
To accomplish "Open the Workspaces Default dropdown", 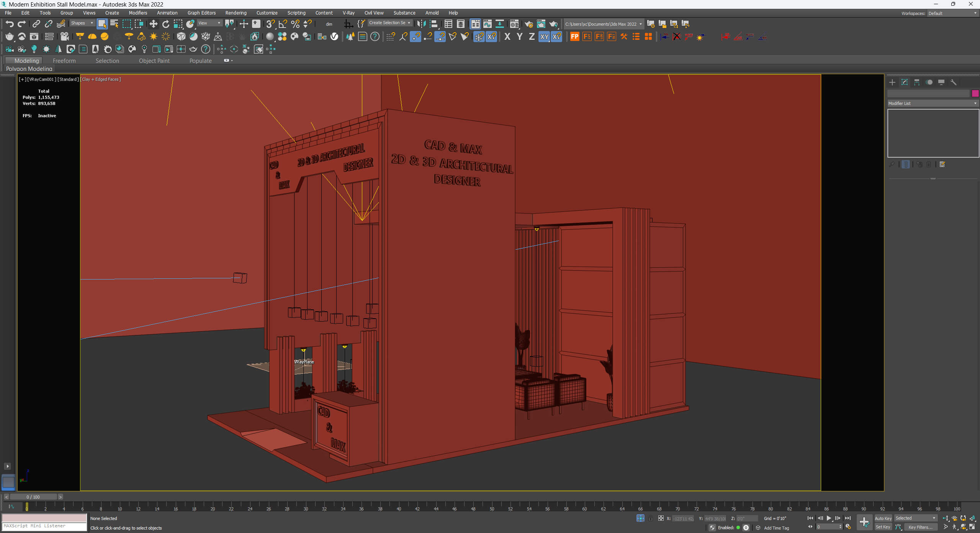I will [x=953, y=13].
